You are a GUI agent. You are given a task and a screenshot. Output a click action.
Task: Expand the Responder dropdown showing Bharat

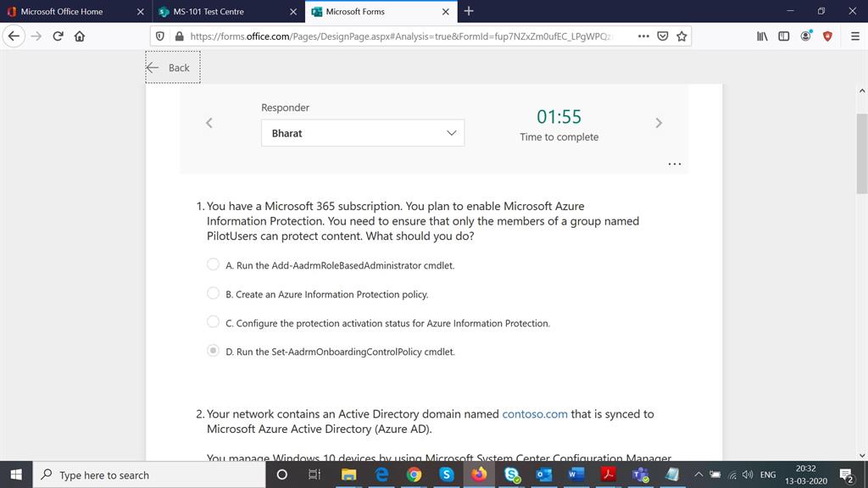[x=363, y=133]
